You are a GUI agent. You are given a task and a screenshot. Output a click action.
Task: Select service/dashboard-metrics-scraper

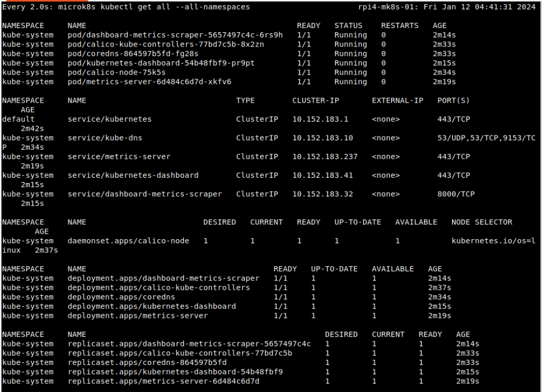144,194
